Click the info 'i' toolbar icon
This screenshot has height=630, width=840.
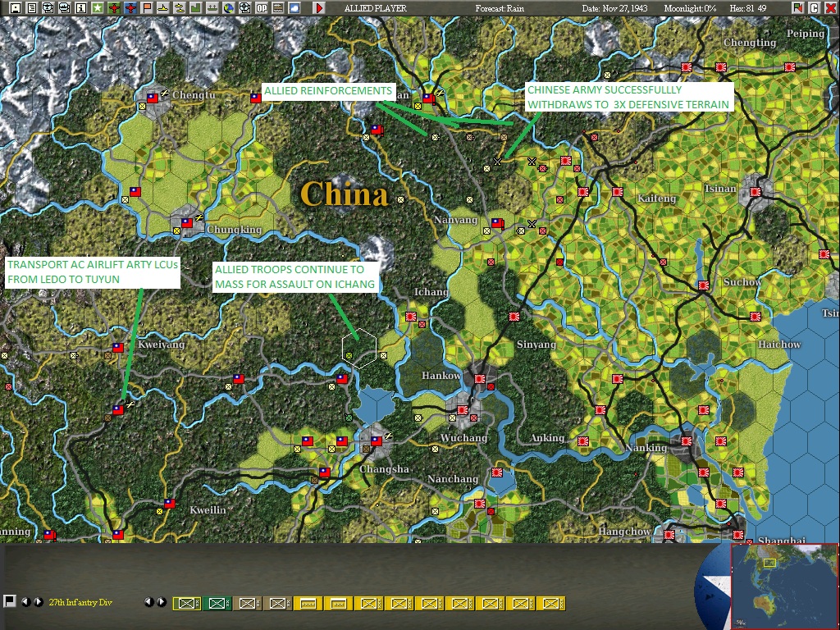(x=81, y=8)
